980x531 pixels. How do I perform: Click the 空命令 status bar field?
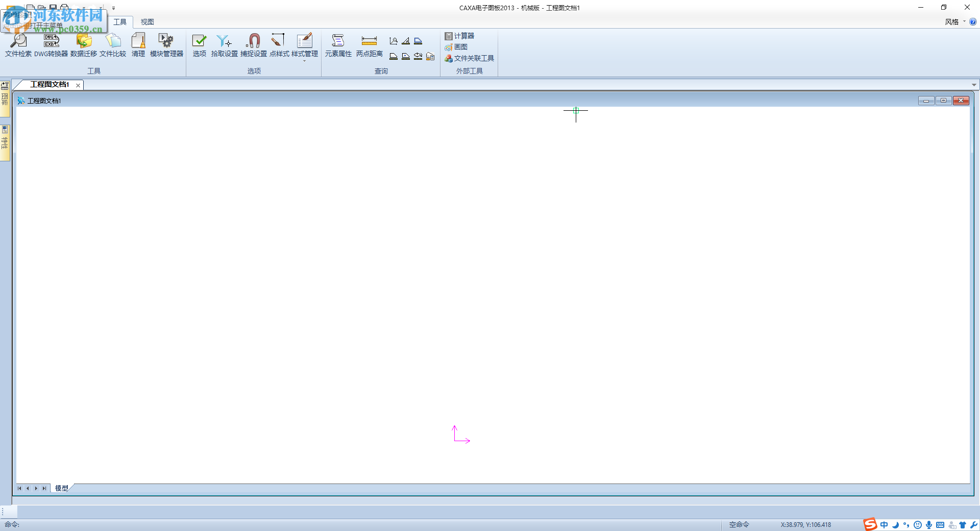pyautogui.click(x=739, y=524)
